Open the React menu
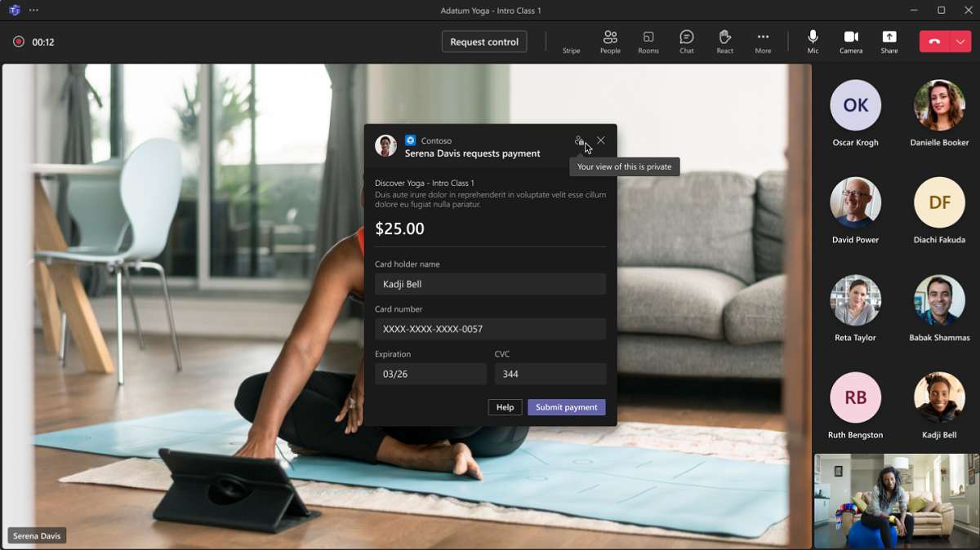 (x=724, y=42)
